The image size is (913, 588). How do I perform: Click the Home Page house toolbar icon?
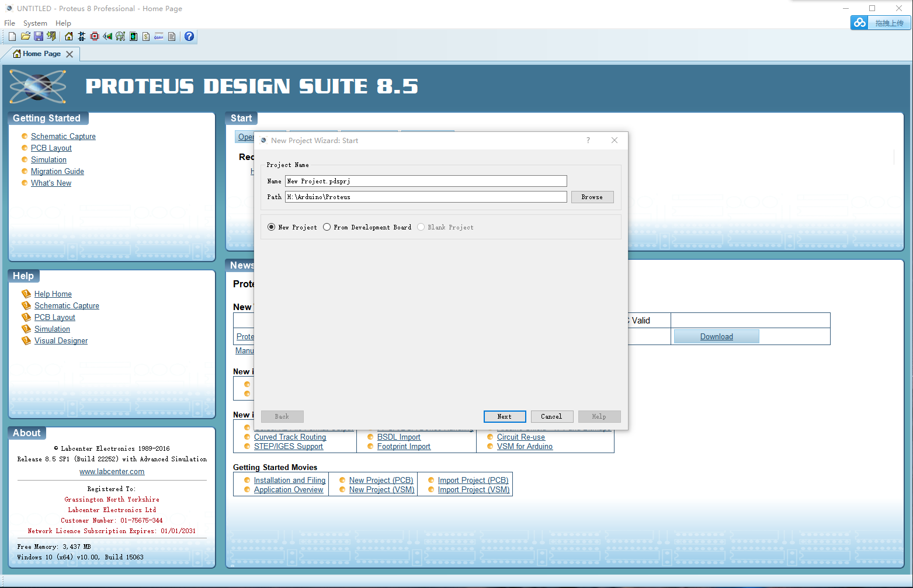click(68, 36)
